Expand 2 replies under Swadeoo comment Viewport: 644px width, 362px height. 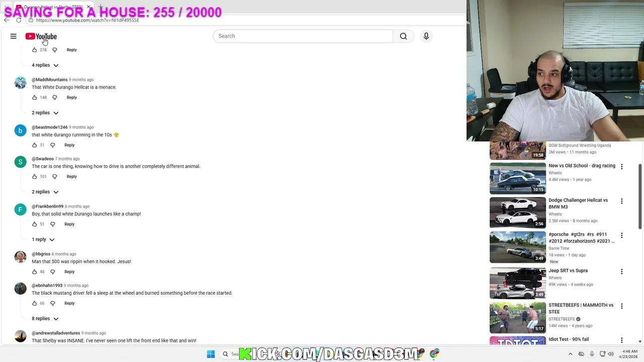[x=45, y=192]
